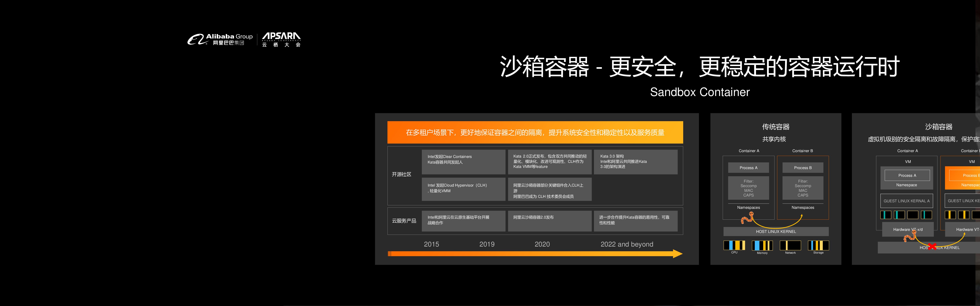This screenshot has width=980, height=306.
Task: Click the 2015 timeline label
Action: pyautogui.click(x=431, y=244)
